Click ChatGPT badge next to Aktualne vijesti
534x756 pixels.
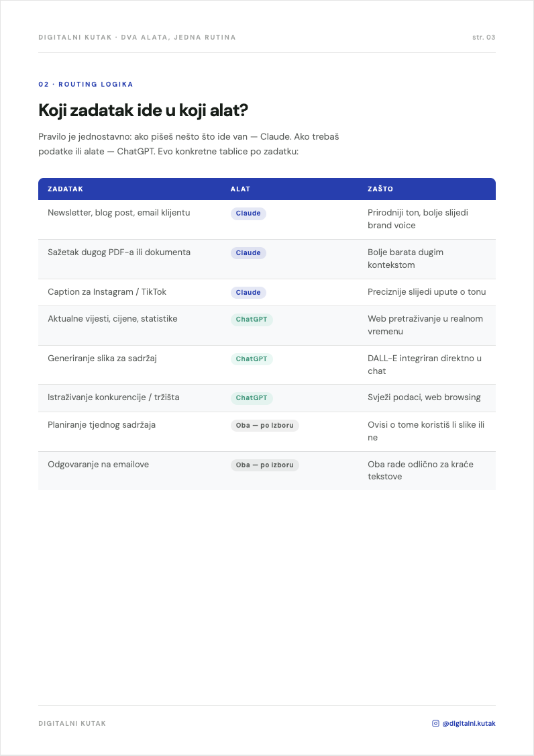(252, 320)
